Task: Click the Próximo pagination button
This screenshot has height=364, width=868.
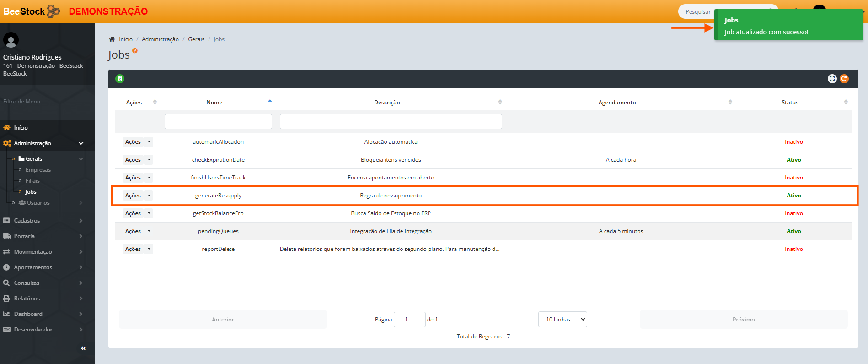Action: pos(743,320)
